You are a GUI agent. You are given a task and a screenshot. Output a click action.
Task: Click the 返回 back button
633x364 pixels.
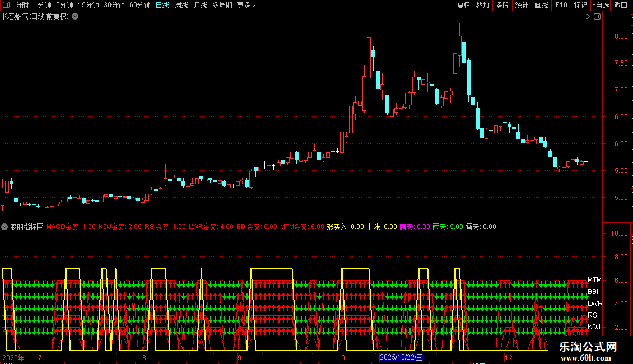621,5
